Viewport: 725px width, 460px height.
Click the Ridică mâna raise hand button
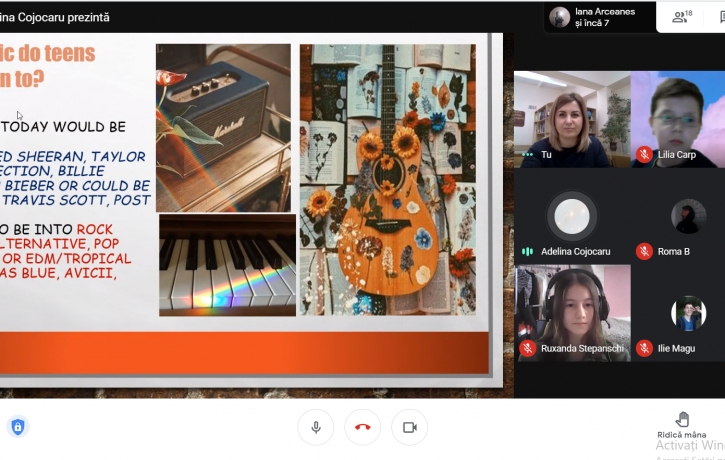[x=682, y=424]
